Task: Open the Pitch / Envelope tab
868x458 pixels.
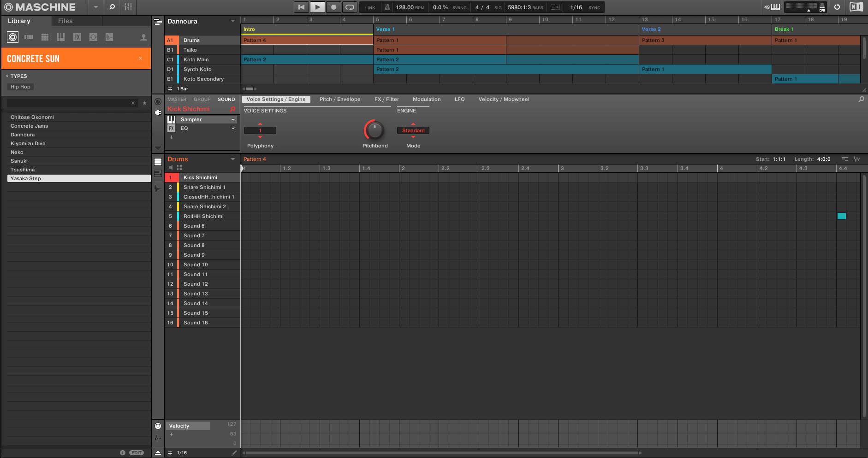Action: tap(340, 99)
